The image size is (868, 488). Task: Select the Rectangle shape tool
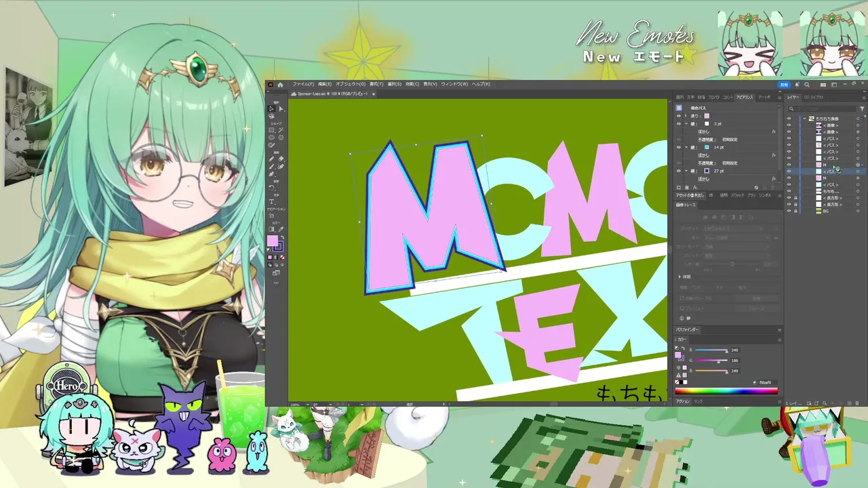[x=271, y=130]
